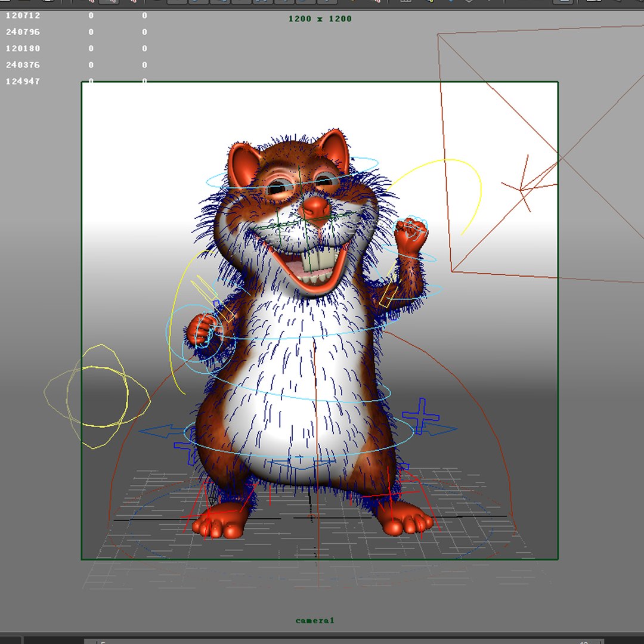Select the hamster's right ear geometry
This screenshot has height=644, width=644.
[x=335, y=151]
